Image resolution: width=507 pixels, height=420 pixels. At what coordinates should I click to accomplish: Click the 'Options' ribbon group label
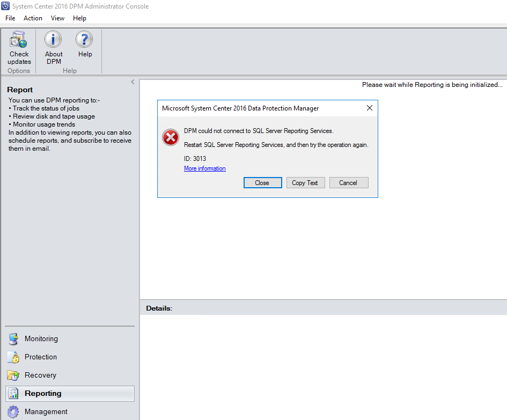pos(19,71)
